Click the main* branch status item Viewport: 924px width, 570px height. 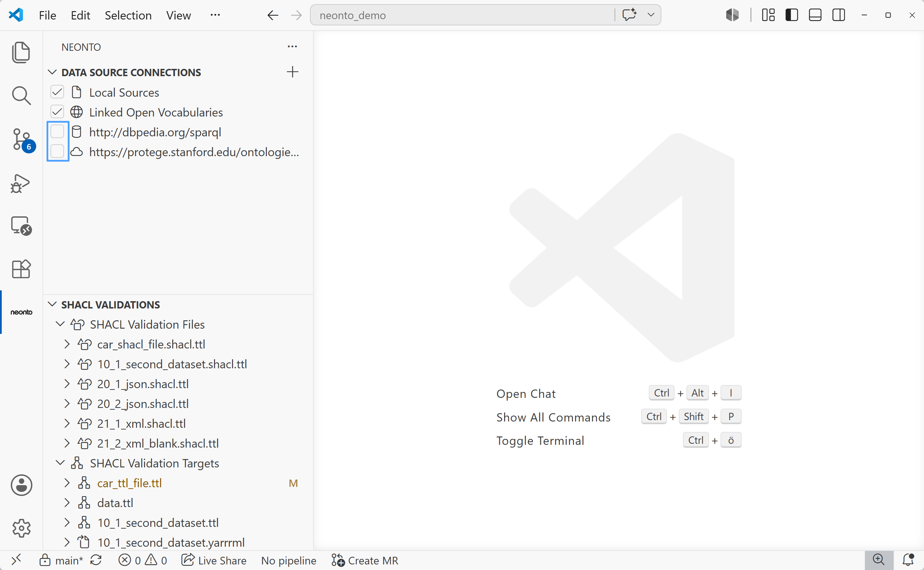tap(61, 560)
